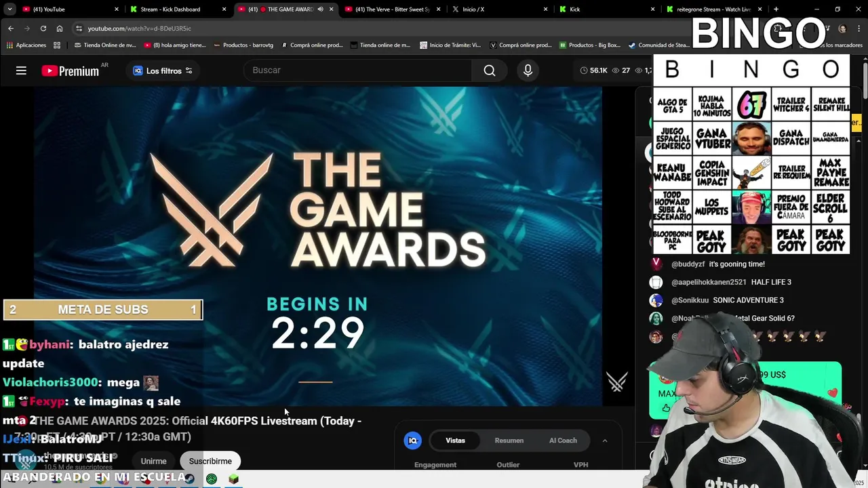The image size is (868, 488).
Task: Click the Engagement column label
Action: 435,465
